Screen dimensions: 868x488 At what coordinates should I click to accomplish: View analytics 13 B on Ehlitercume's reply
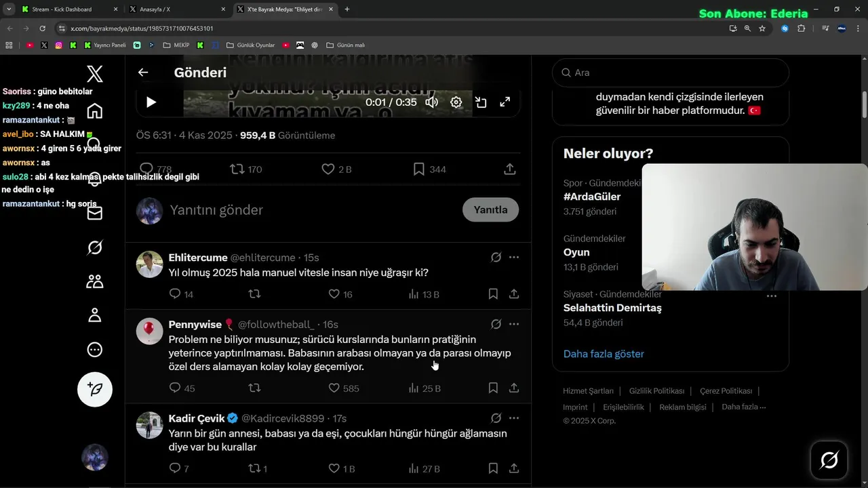pos(424,294)
